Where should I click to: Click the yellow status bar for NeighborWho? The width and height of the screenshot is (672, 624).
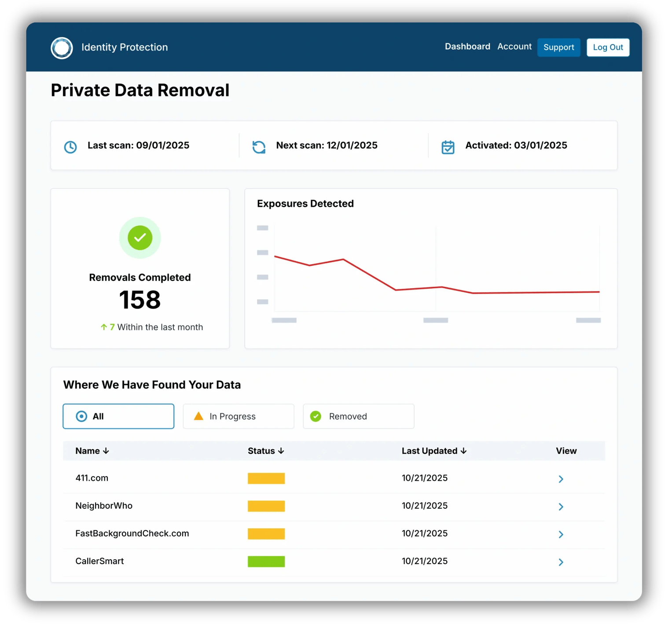click(x=266, y=506)
